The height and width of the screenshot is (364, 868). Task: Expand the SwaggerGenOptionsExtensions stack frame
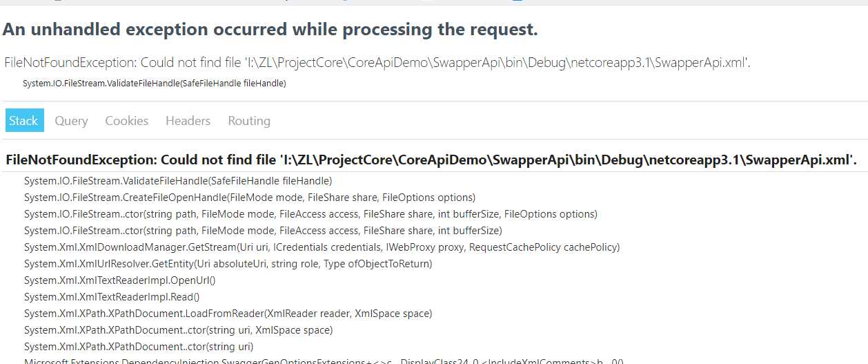(x=324, y=361)
